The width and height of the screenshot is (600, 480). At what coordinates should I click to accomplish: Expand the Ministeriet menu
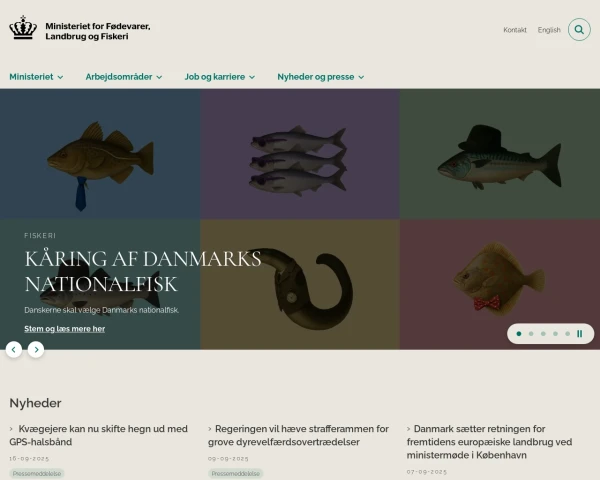point(36,77)
